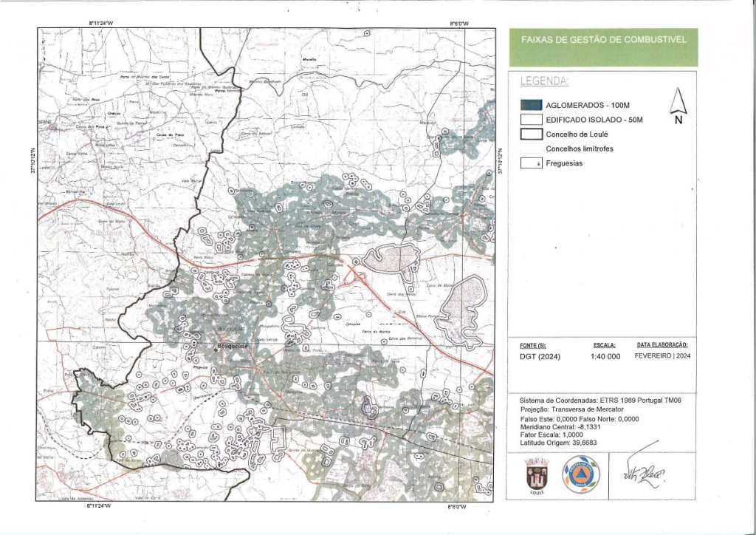756x535 pixels.
Task: Click the Proteção Civil circular logo
Action: 581,474
